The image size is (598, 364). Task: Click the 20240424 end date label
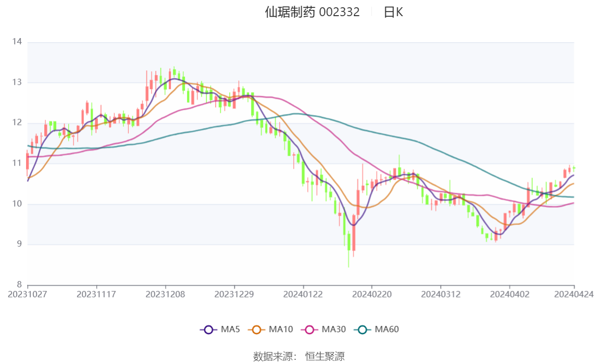[574, 294]
